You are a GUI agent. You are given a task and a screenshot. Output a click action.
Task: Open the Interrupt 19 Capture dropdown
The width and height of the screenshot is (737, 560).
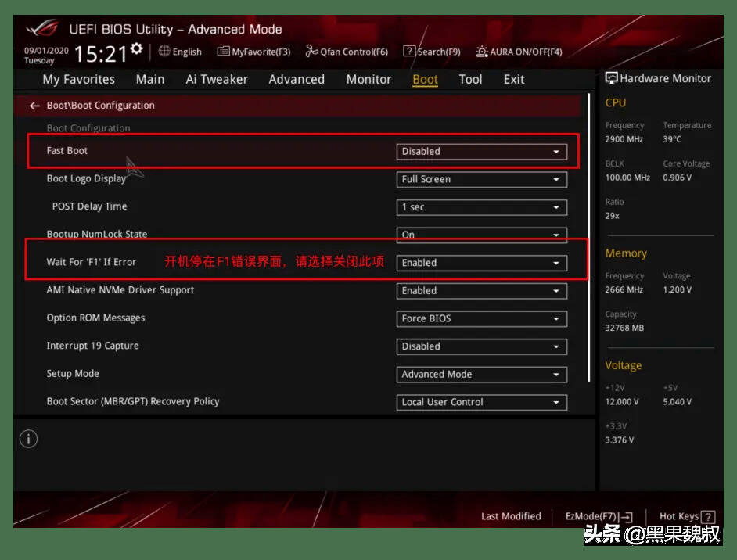482,346
